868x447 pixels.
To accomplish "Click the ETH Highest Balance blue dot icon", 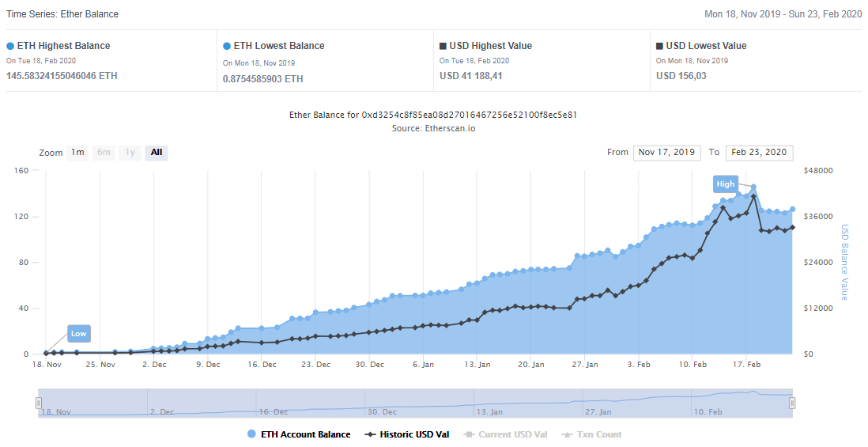I will click(x=10, y=46).
